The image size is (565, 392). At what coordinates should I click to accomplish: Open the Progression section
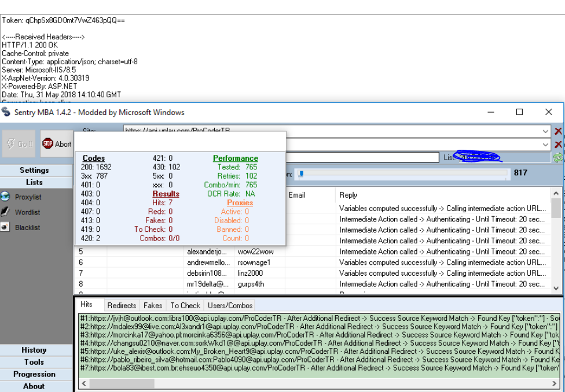point(35,374)
